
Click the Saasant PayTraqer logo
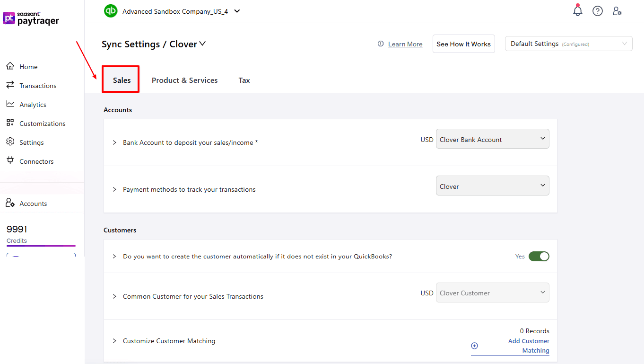[x=31, y=18]
